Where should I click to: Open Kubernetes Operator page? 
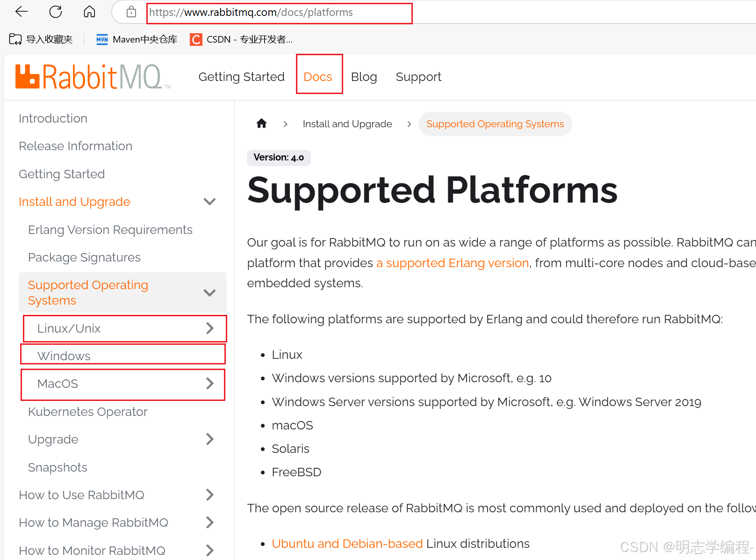(87, 412)
